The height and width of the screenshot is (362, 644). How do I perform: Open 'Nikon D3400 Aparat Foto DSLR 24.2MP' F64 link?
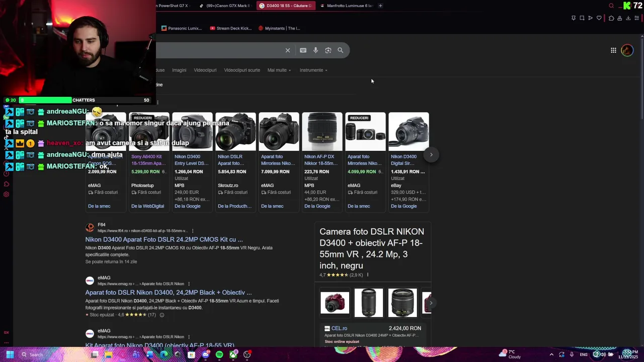(x=164, y=240)
